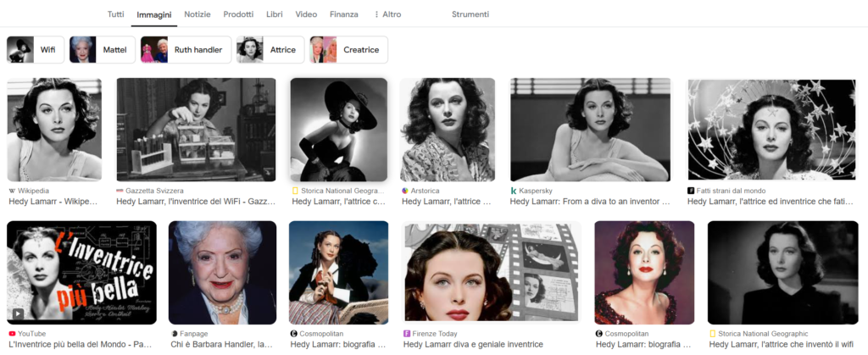Open link 'Hedy Lamarr, l'inventrice del WiFi - Gazz…'
The height and width of the screenshot is (355, 868).
tap(196, 202)
